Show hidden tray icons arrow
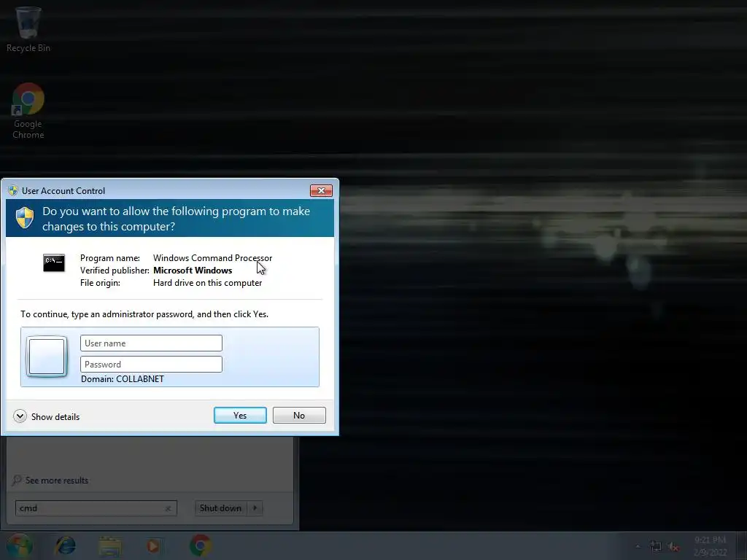Image resolution: width=747 pixels, height=560 pixels. (638, 546)
